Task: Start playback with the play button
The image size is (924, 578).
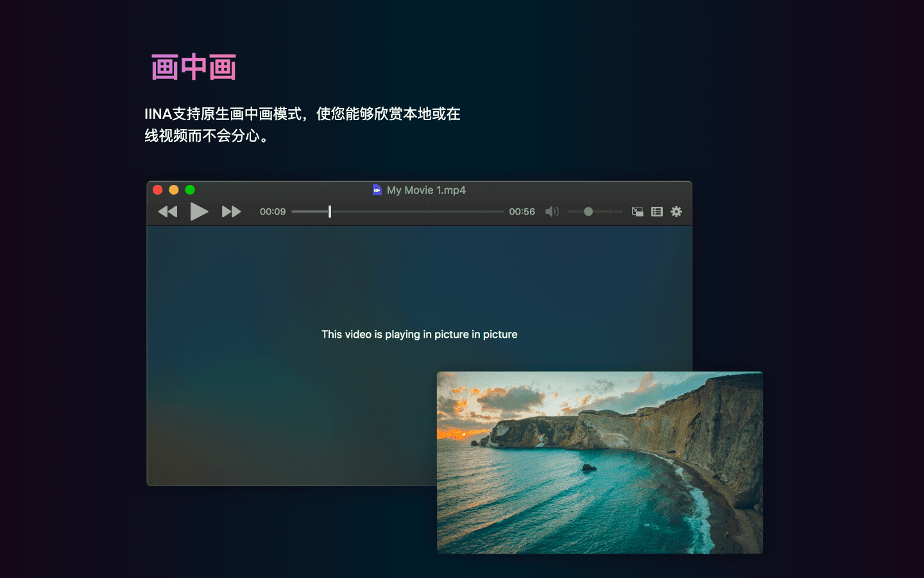Action: (199, 211)
